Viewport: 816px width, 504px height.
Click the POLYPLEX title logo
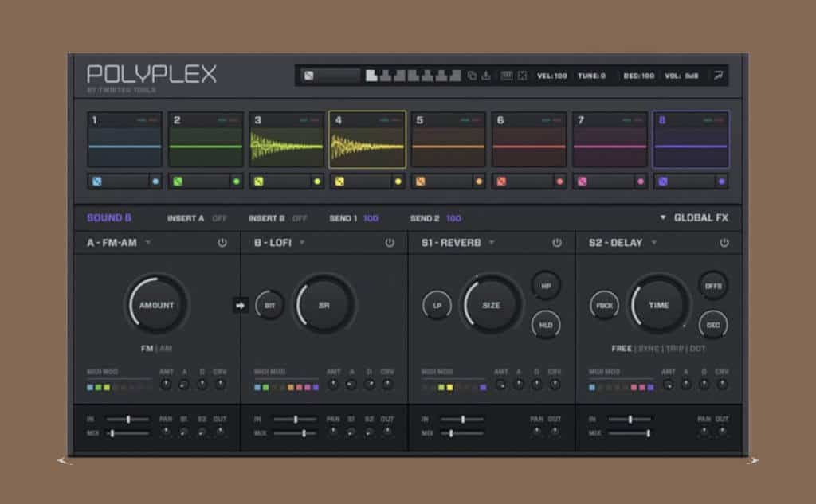pos(151,74)
